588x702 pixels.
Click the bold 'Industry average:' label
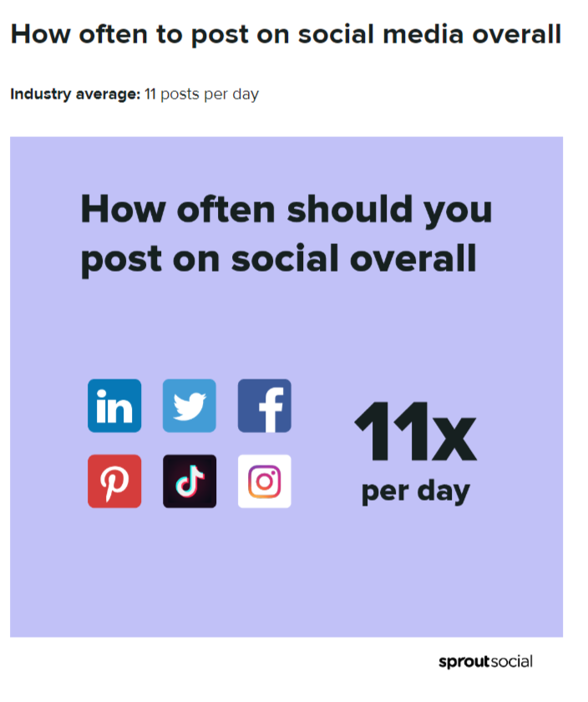click(x=75, y=94)
